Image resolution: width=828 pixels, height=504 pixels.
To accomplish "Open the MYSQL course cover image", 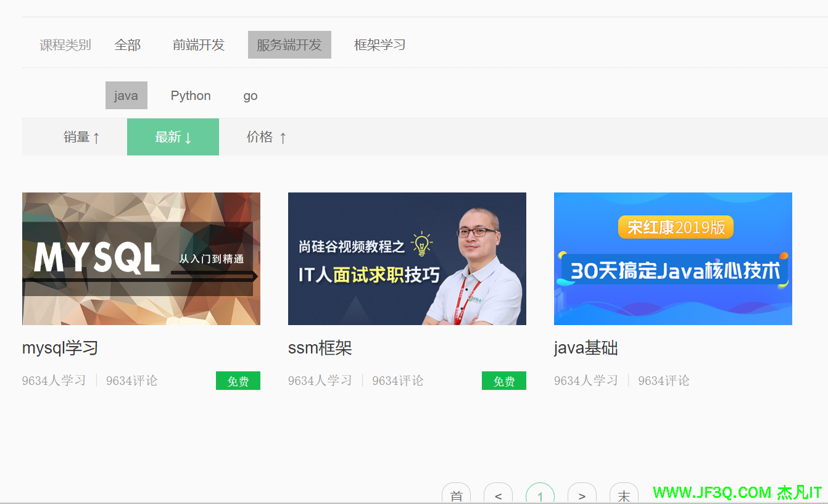I will pos(141,258).
